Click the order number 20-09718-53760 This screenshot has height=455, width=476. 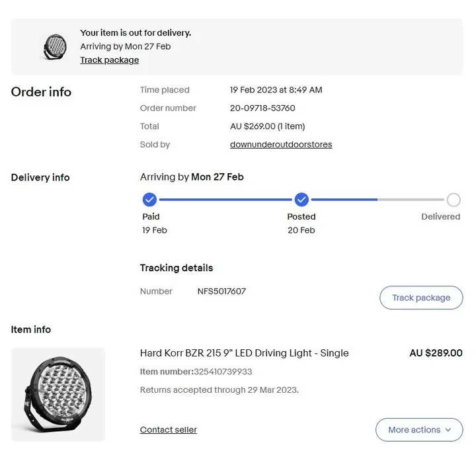[262, 108]
